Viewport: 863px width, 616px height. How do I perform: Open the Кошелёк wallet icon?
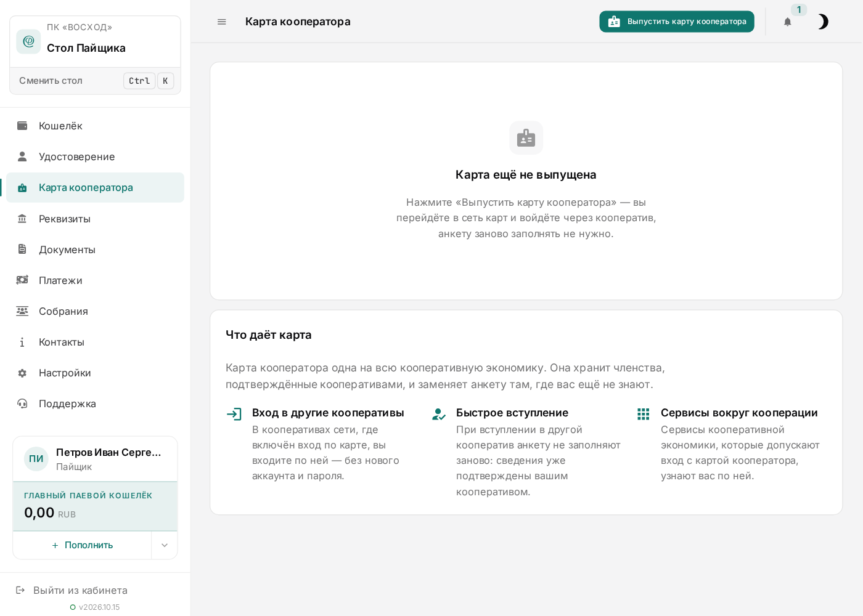(22, 126)
